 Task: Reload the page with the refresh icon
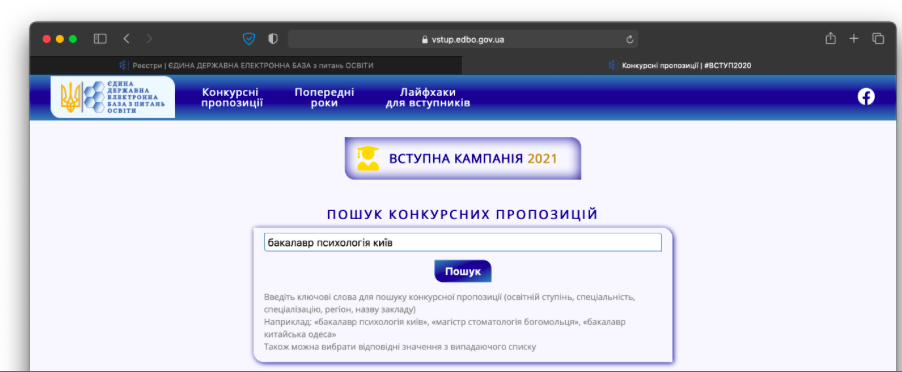click(x=629, y=40)
